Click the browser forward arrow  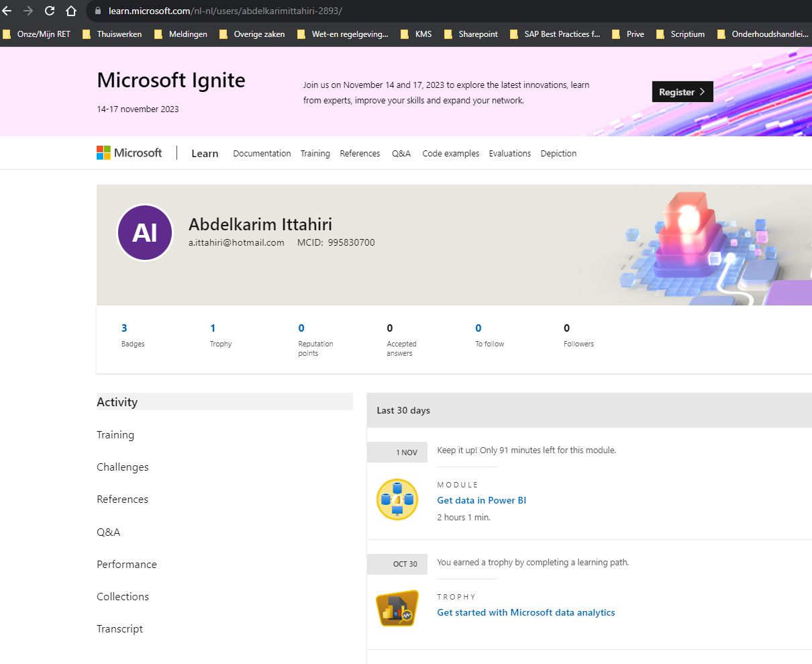tap(28, 11)
